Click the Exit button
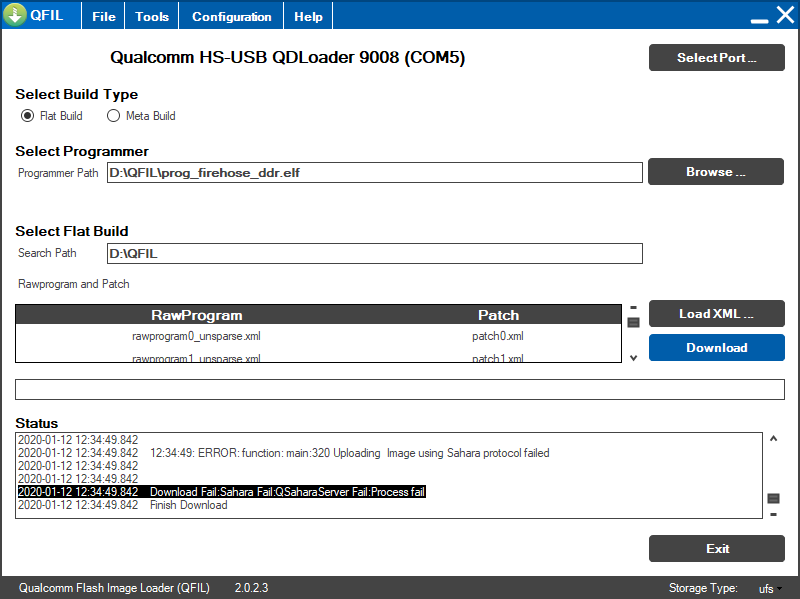 pyautogui.click(x=716, y=548)
